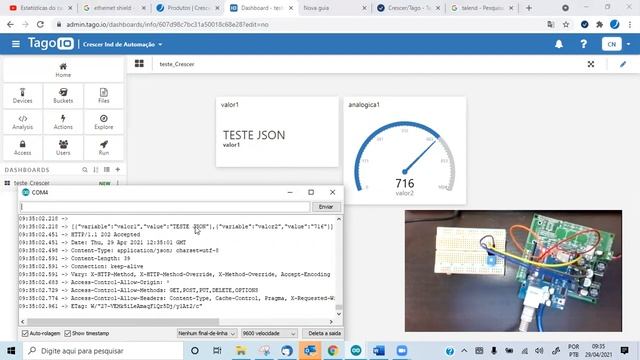The height and width of the screenshot is (360, 640).
Task: Open Buckets in sidebar
Action: [x=63, y=96]
